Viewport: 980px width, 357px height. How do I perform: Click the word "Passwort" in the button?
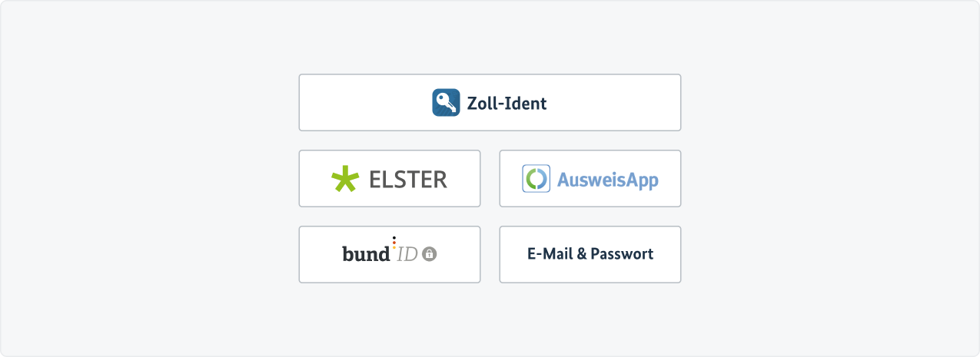pyautogui.click(x=622, y=254)
